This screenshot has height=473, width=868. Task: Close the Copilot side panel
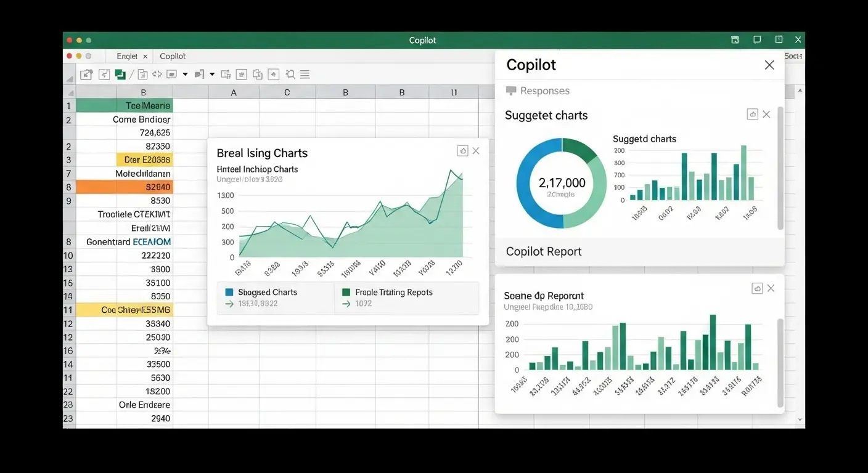(x=769, y=65)
